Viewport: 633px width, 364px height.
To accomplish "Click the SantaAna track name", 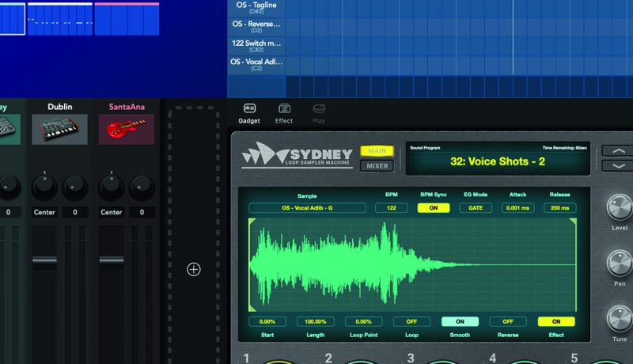I will (127, 107).
